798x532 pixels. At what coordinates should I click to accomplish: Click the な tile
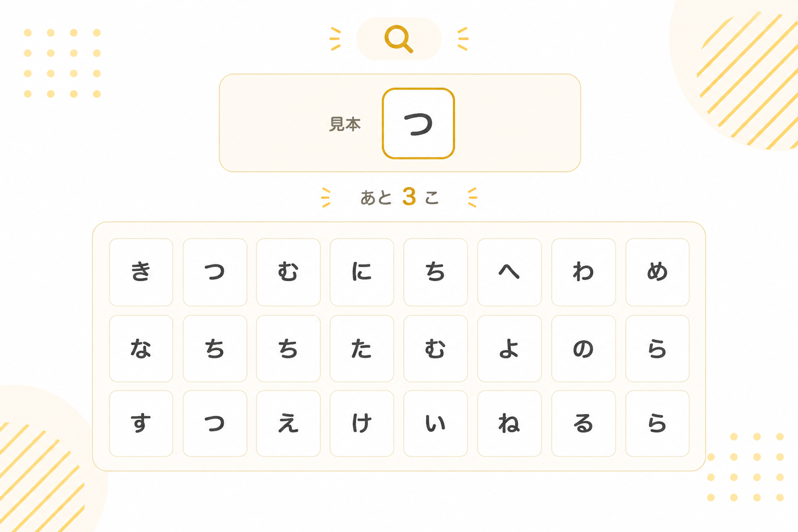(141, 348)
